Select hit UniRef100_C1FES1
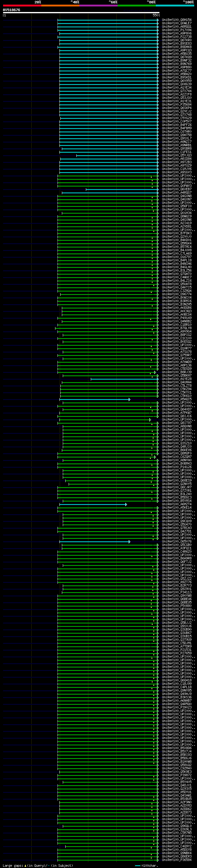 [x=177, y=152]
